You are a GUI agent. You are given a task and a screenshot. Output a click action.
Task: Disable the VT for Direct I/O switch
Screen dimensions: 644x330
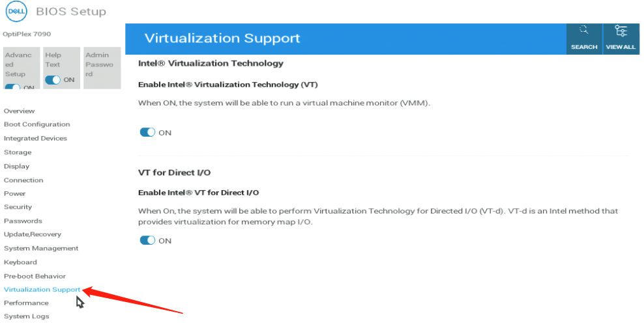pyautogui.click(x=147, y=240)
